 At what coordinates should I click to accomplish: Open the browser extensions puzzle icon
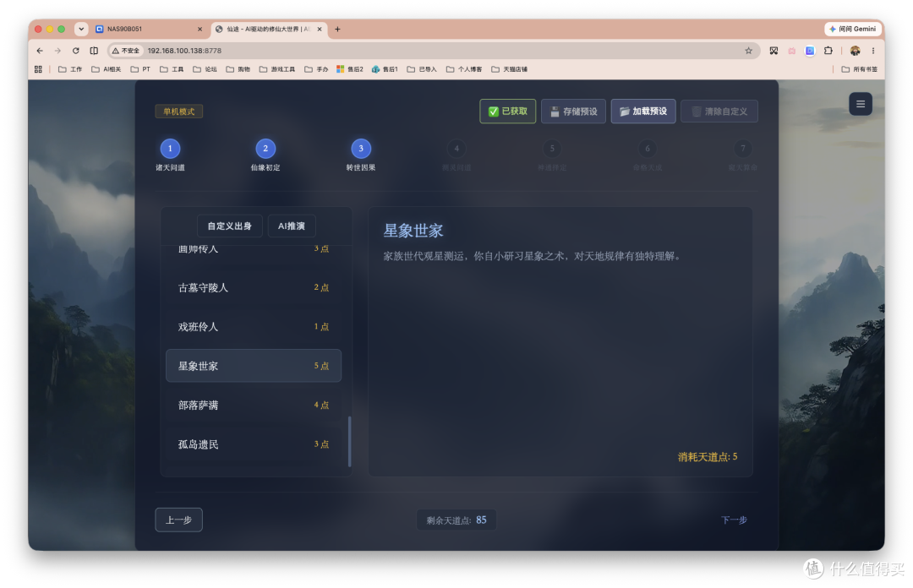click(x=828, y=51)
